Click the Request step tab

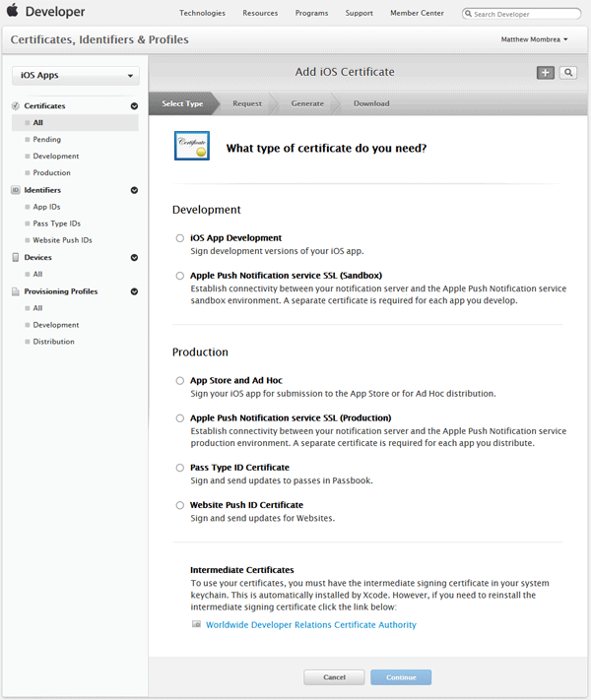(x=247, y=103)
